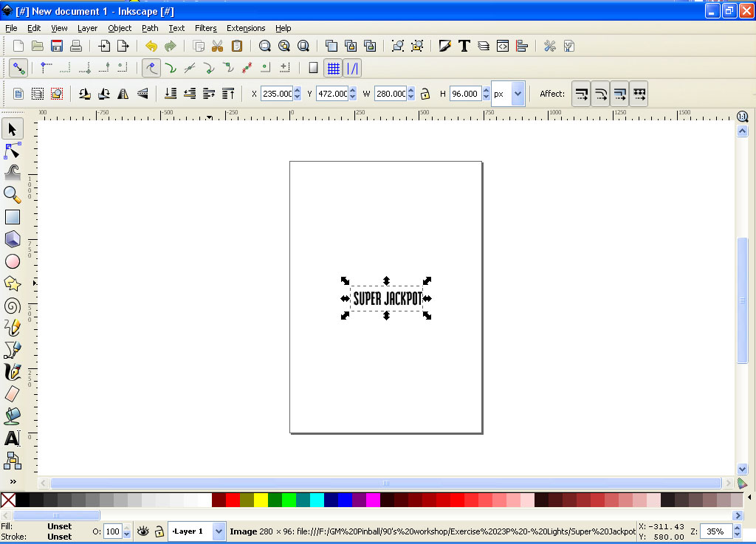Open the px units dropdown
756x544 pixels.
[x=518, y=94]
